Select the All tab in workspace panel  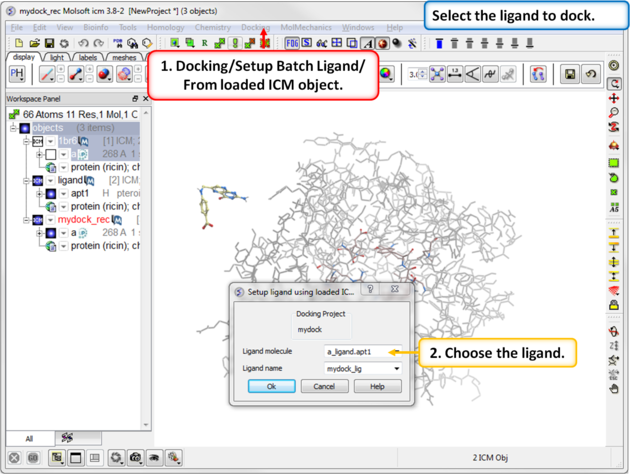[29, 438]
